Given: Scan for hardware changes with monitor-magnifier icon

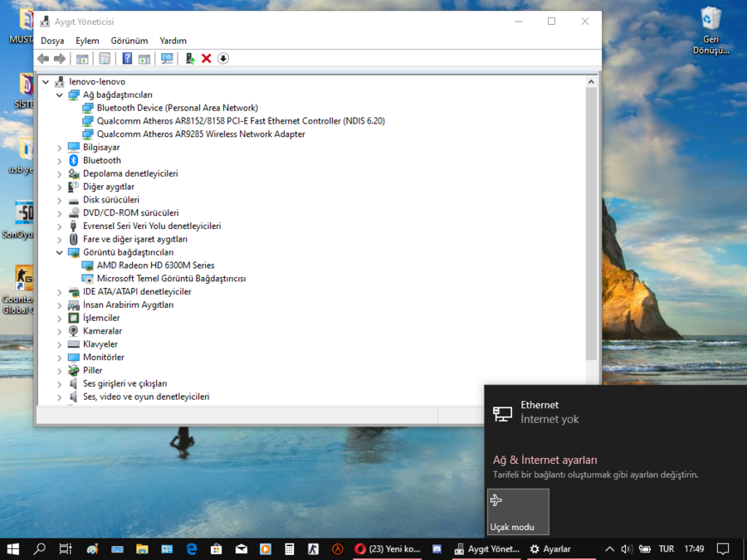Looking at the screenshot, I should pyautogui.click(x=167, y=59).
